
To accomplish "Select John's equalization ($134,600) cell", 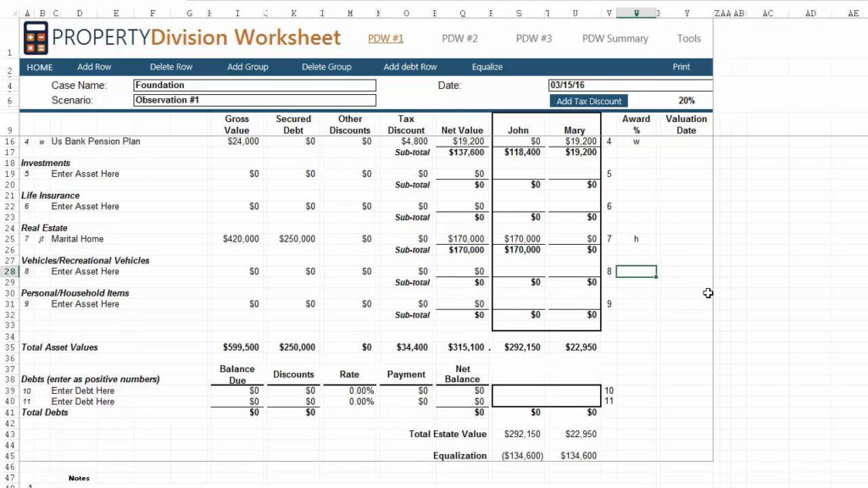I will click(522, 456).
